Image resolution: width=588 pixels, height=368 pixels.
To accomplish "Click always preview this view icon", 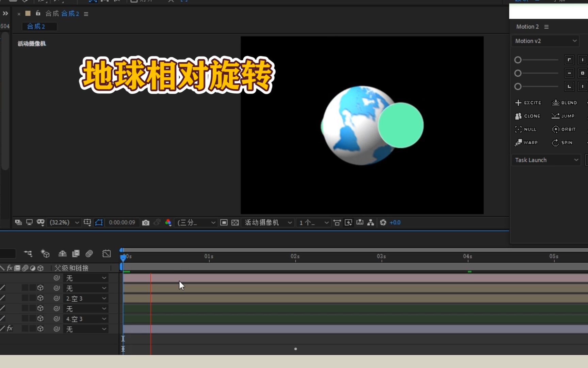I will pos(18,223).
